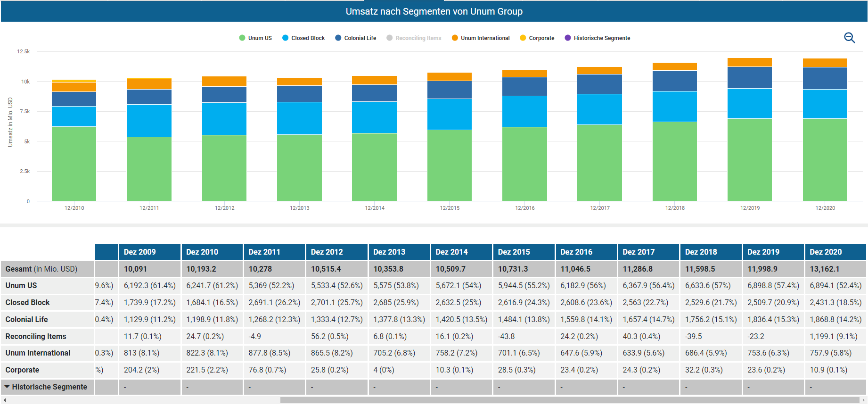The image size is (868, 406).
Task: Click the scrollbar left arrow
Action: 5,400
